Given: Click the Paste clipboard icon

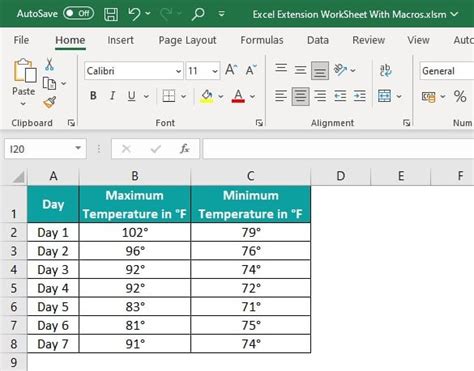Looking at the screenshot, I should 25,71.
